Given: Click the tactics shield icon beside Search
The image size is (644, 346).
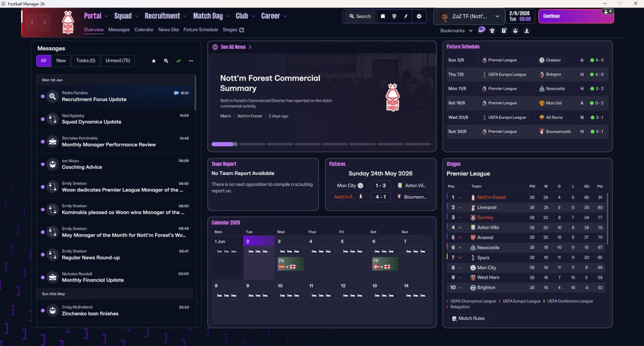Looking at the screenshot, I should coord(394,16).
